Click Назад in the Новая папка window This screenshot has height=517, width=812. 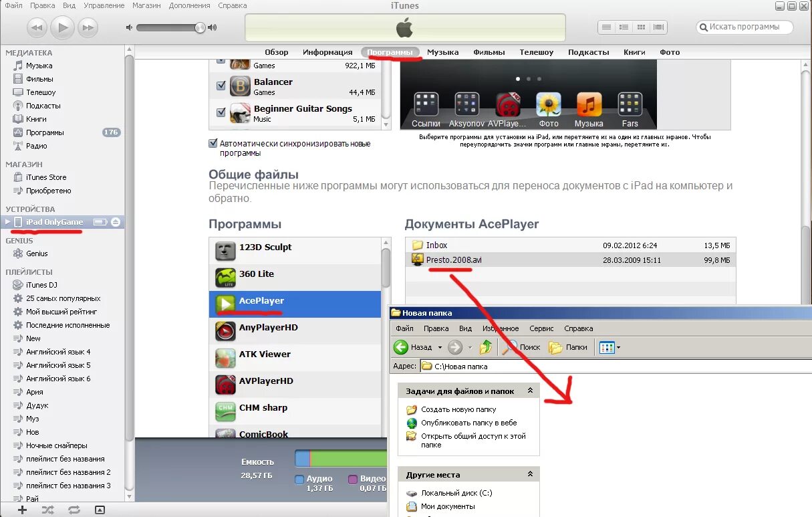413,347
